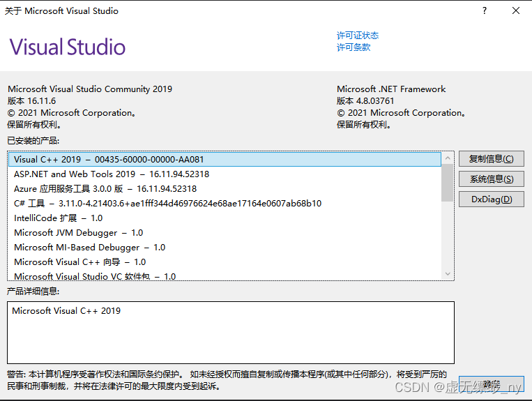Select Microsoft Visual C++ 向导 entry
The width and height of the screenshot is (532, 401).
tap(225, 262)
